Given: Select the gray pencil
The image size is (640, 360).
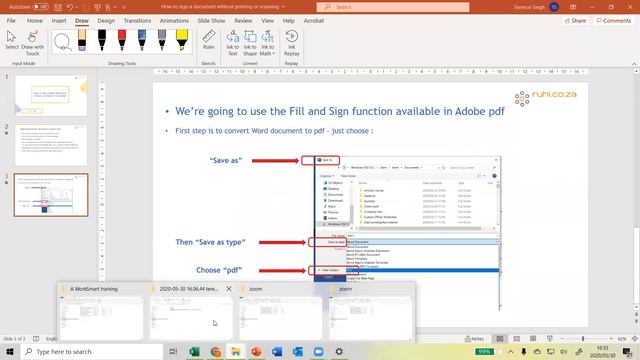Looking at the screenshot, I should (x=162, y=40).
